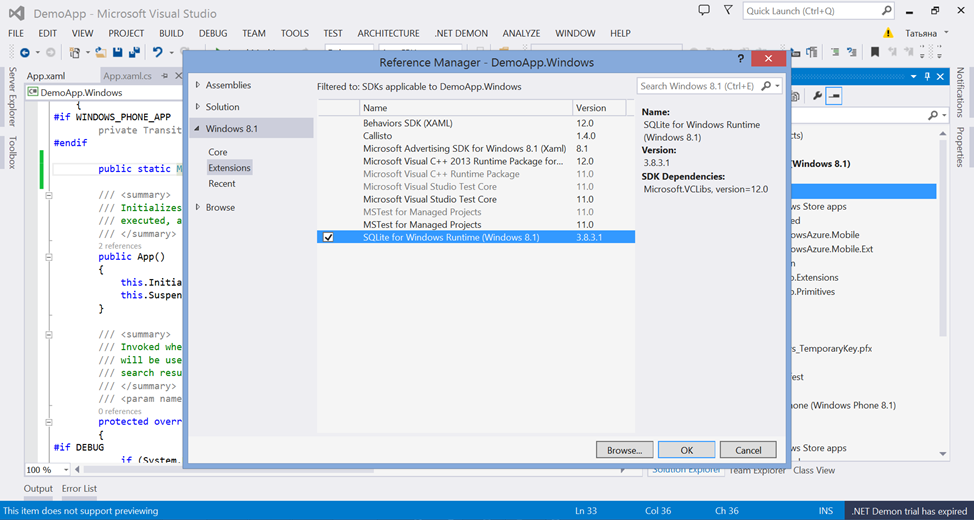Select the Extensions subcategory
974x520 pixels.
coord(230,168)
